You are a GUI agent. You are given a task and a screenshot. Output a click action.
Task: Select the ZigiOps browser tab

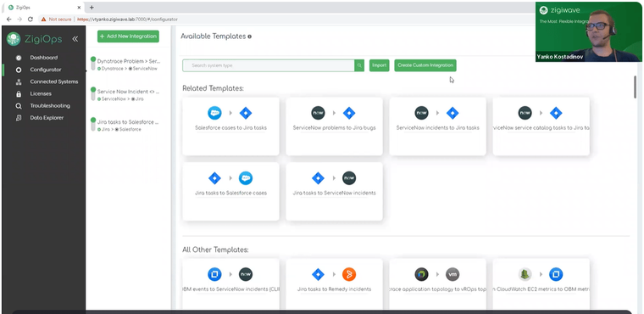[x=44, y=8]
